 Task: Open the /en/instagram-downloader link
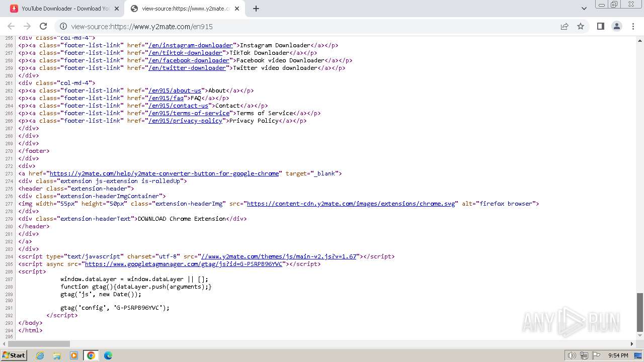pos(191,45)
